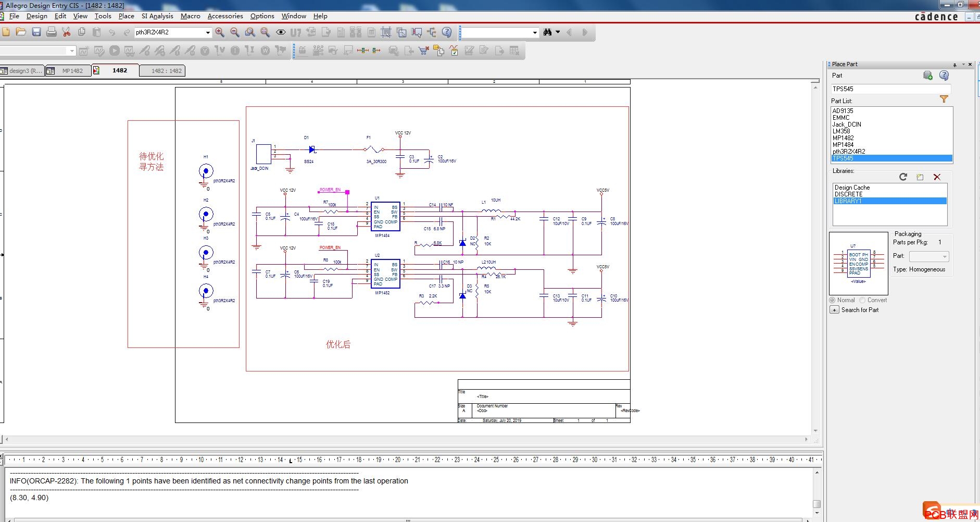Screen dimensions: 980x522
Task: Click the Zoom to Region icon
Action: click(250, 32)
